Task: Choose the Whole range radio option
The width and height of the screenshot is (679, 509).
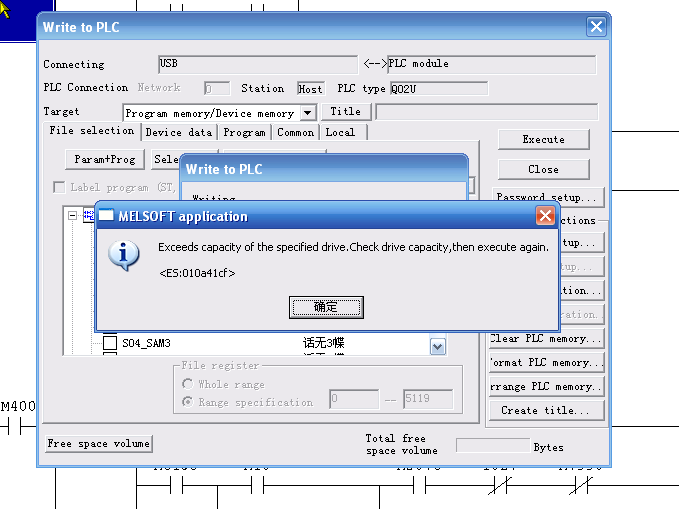Action: 188,384
